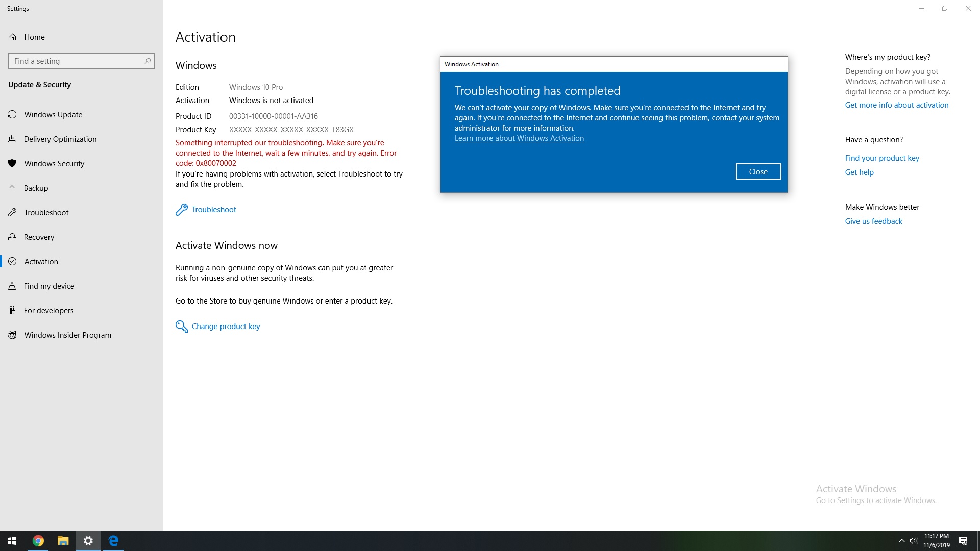Click the Delivery Optimization icon

click(13, 139)
